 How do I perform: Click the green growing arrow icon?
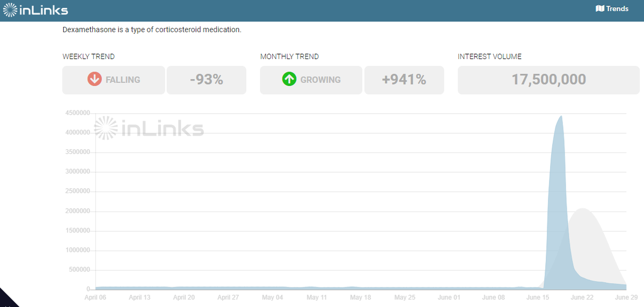click(289, 79)
